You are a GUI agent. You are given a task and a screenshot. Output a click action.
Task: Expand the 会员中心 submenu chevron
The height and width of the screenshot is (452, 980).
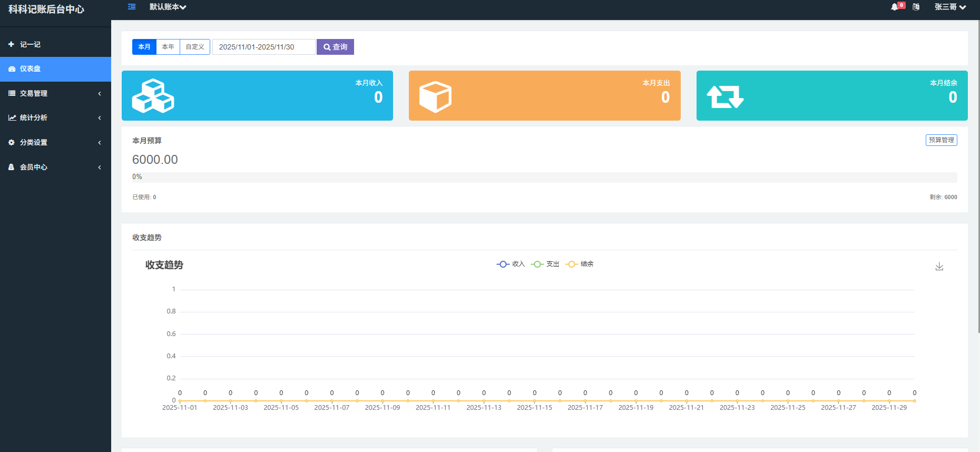pos(100,168)
